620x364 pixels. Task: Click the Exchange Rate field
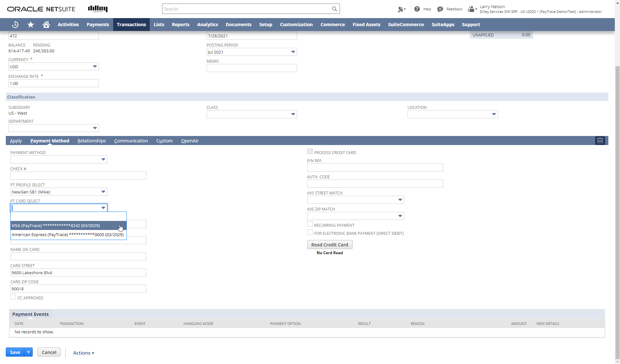coord(54,83)
